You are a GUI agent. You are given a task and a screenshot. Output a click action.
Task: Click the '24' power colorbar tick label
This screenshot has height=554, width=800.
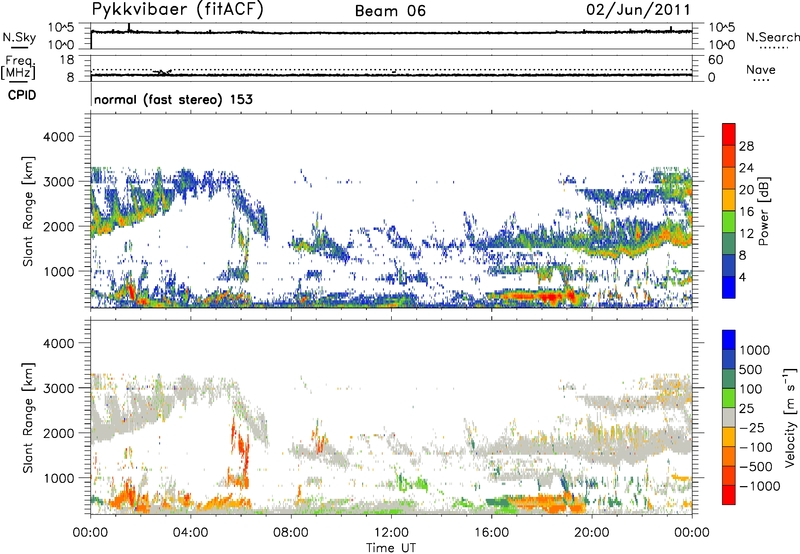pos(746,168)
